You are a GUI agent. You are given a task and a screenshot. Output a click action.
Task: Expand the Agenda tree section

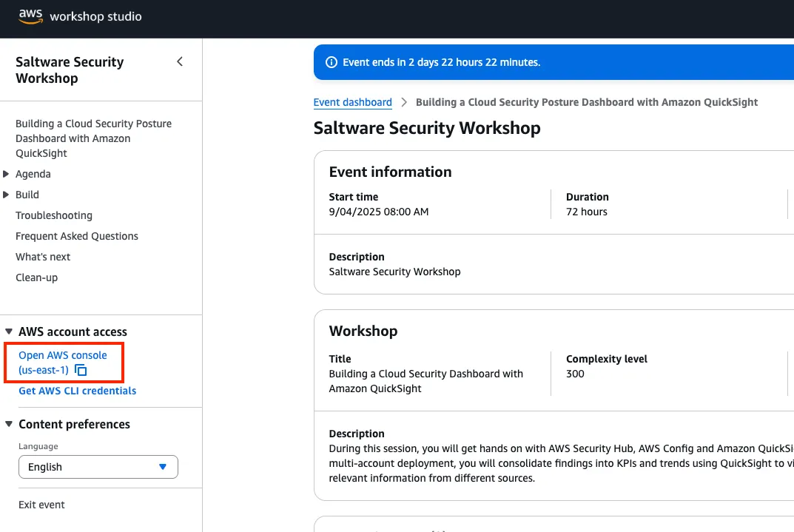[x=7, y=174]
